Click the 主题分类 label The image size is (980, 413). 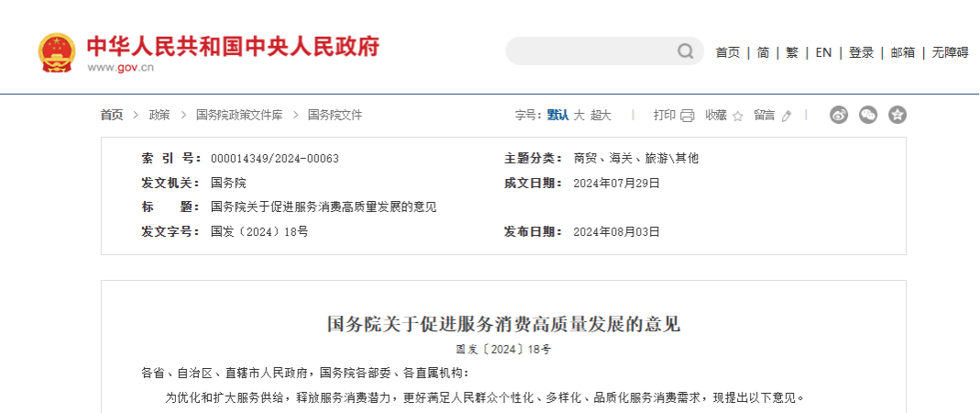pos(534,159)
